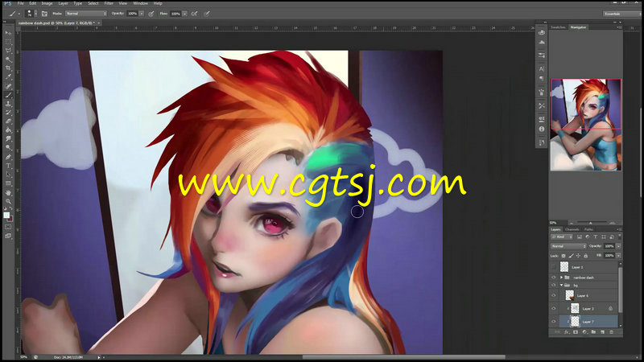Select the Path Selection tool
The height and width of the screenshot is (362, 644).
[8, 175]
